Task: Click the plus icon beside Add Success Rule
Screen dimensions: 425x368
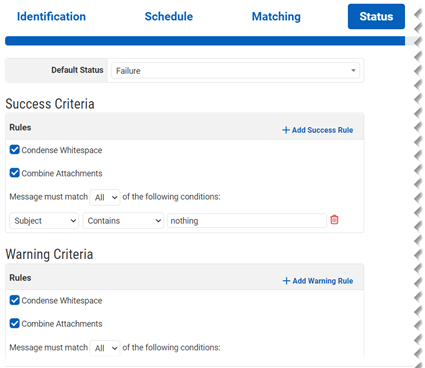Action: (286, 130)
